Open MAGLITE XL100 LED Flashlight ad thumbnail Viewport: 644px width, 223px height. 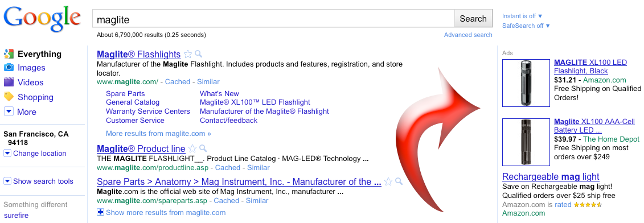pyautogui.click(x=526, y=83)
